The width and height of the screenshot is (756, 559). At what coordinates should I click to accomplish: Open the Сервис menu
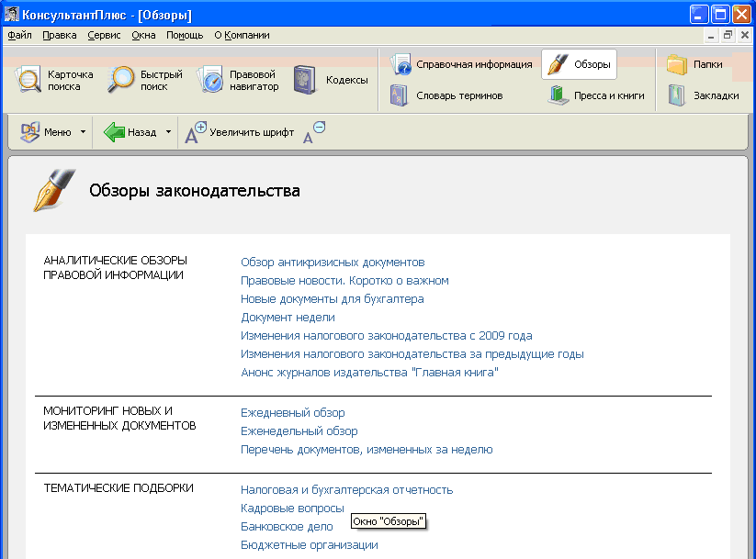pos(104,35)
